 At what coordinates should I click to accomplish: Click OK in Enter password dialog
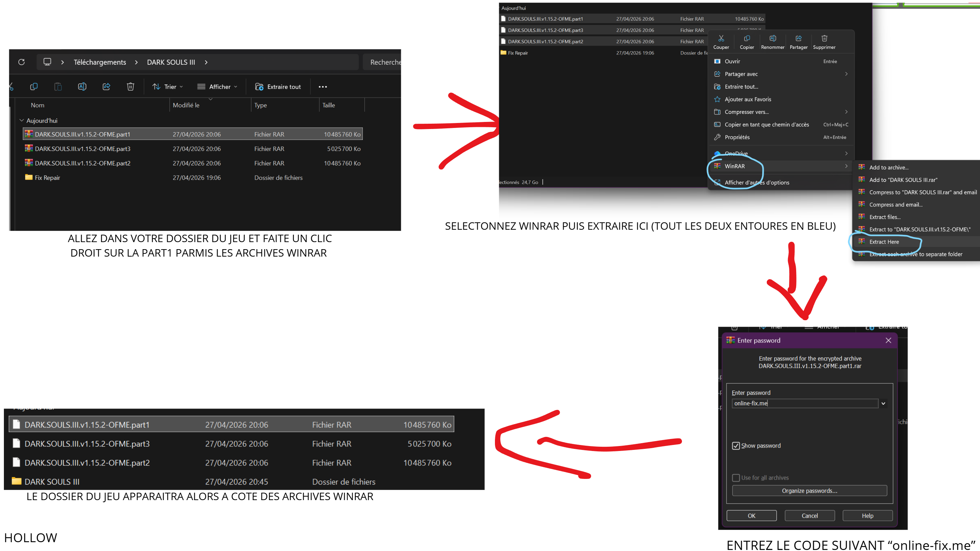(751, 516)
